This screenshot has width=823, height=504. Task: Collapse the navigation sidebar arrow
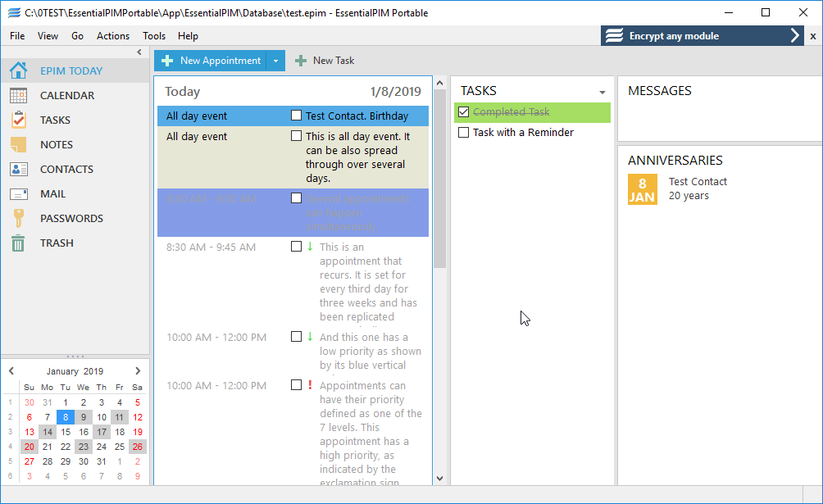point(139,52)
